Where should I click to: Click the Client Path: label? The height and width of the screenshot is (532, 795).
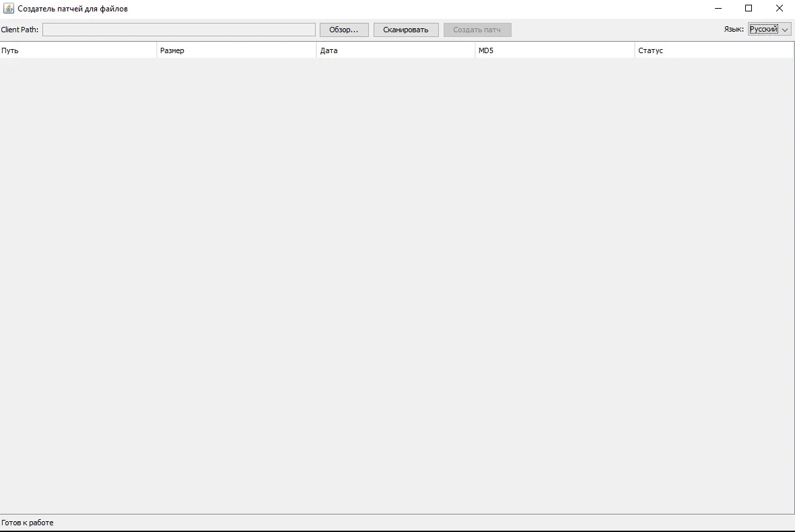pyautogui.click(x=20, y=30)
